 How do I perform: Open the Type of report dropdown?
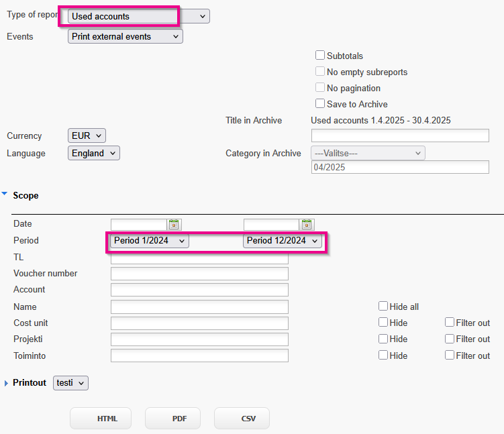point(139,16)
